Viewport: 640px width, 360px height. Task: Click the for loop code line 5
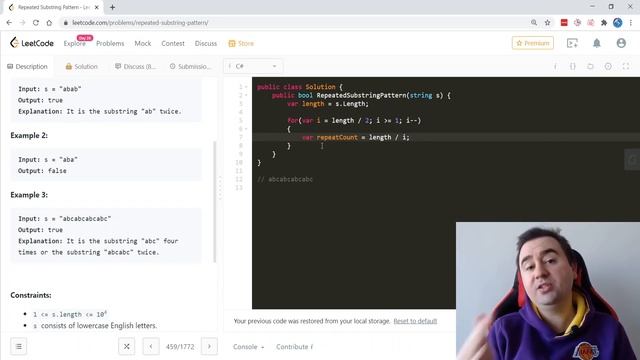click(354, 121)
